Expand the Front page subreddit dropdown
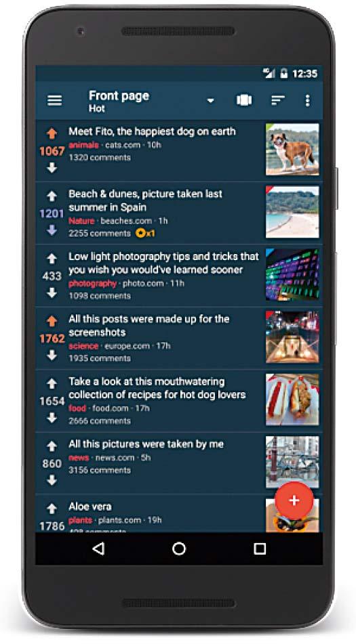Screen dimensions: 356x644 click(210, 101)
